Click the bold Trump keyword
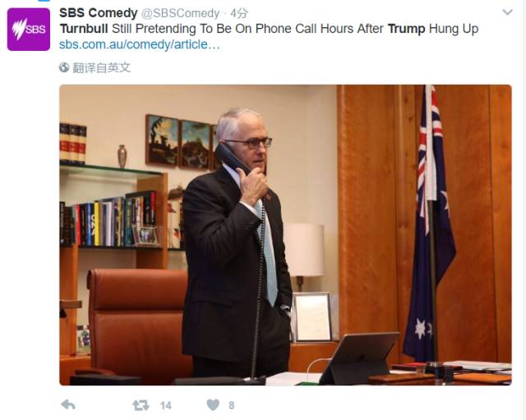This screenshot has height=420, width=526. [407, 29]
